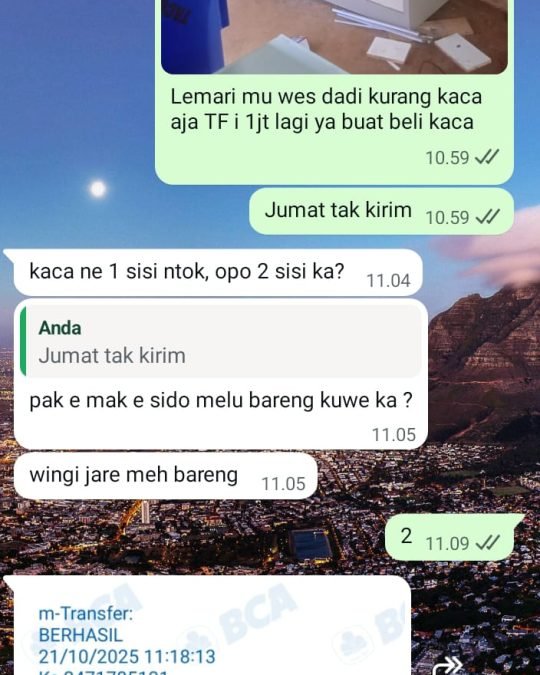Tap the 11.05 timestamp under 'pak e mak e'
540x675 pixels.
[394, 434]
